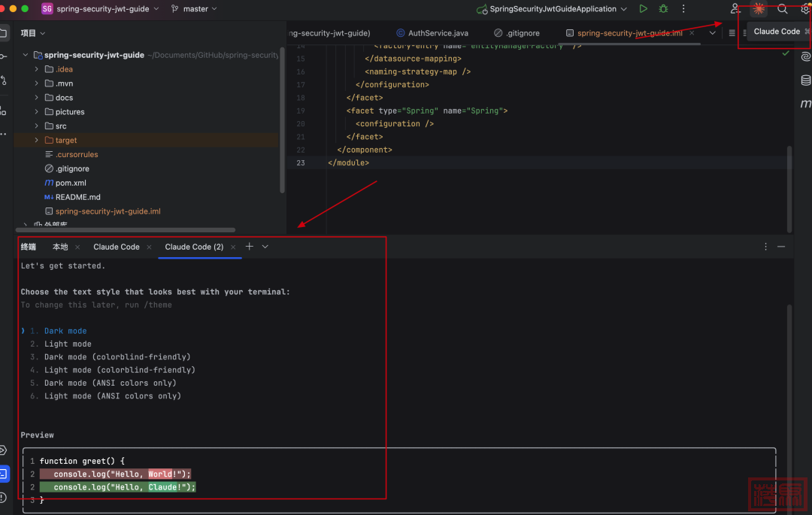Screen dimensions: 812x515
Task: Collapse the spring-security-jwt-guide root node
Action: (26, 55)
